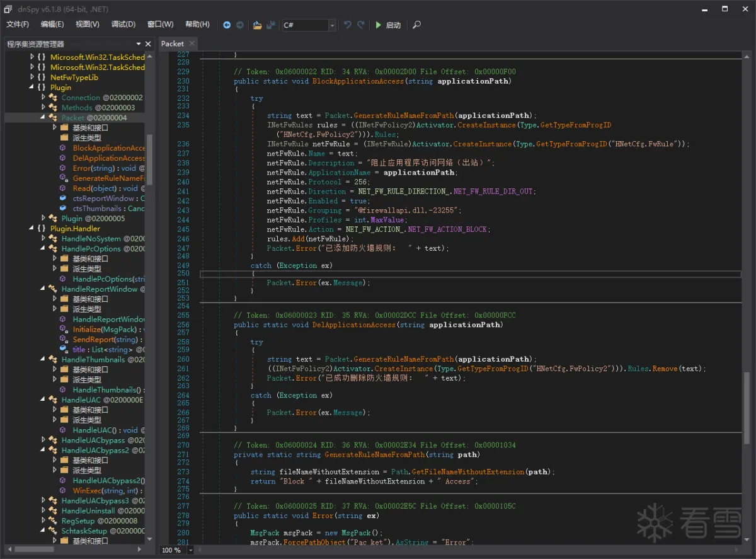Image resolution: width=756 pixels, height=559 pixels.
Task: Expand the NetFwTypeLib namespace node
Action: click(x=32, y=78)
